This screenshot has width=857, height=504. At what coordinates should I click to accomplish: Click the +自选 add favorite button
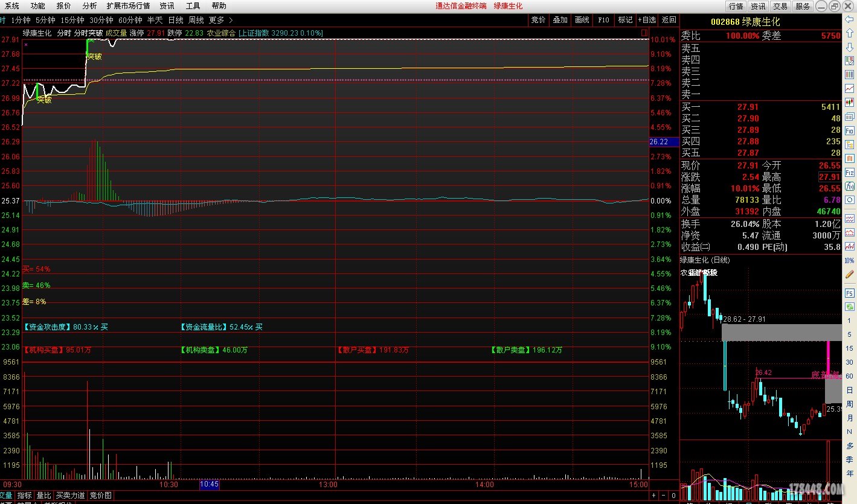tap(647, 20)
